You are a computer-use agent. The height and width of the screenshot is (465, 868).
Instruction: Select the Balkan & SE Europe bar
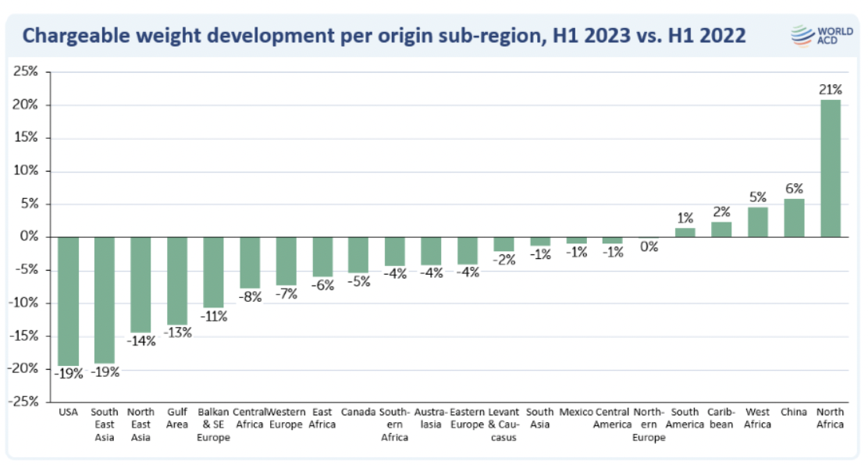214,272
